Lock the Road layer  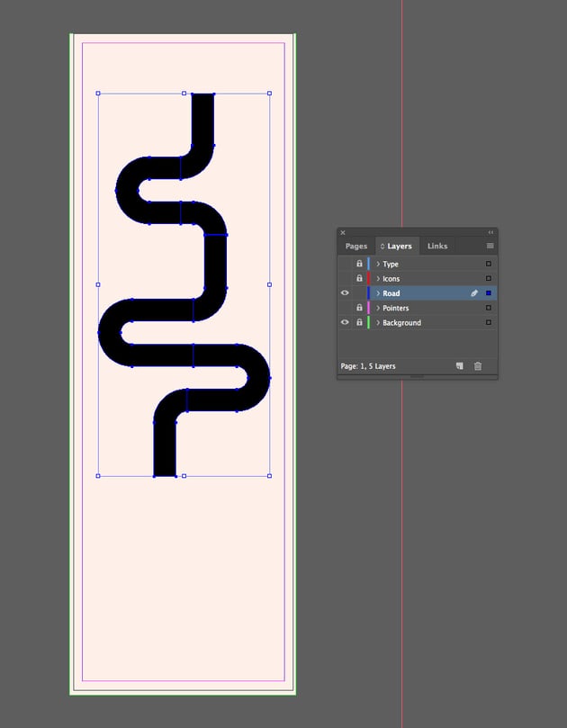click(359, 293)
